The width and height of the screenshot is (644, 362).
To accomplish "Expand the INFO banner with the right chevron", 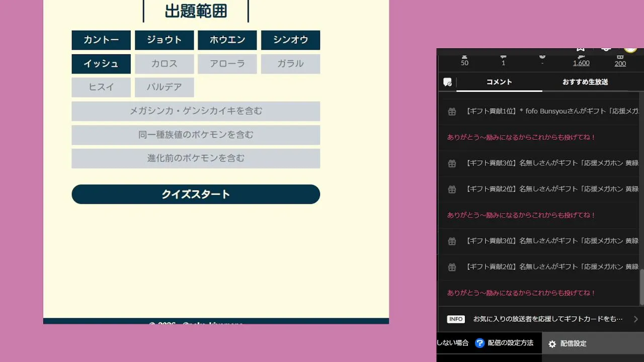I will [636, 319].
